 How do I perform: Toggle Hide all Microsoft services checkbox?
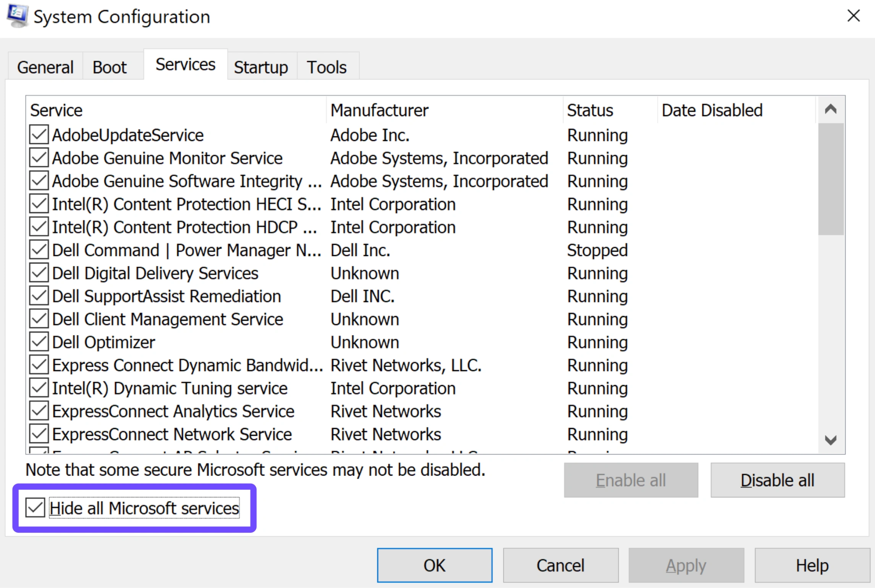point(35,508)
